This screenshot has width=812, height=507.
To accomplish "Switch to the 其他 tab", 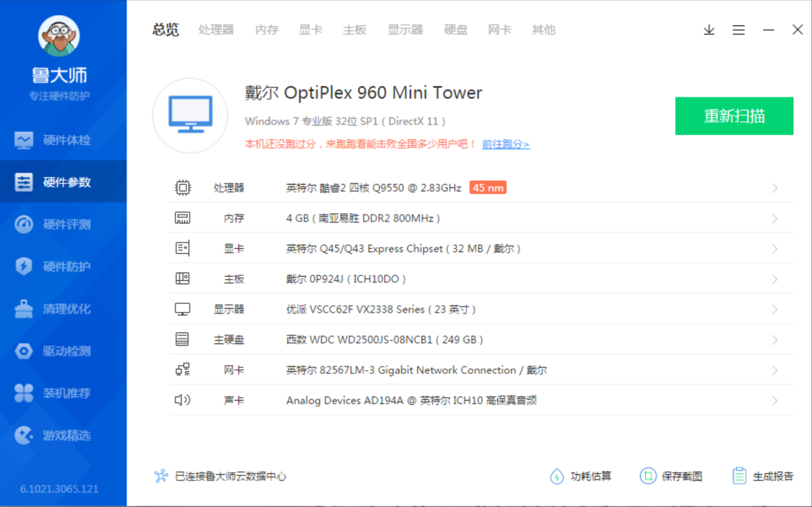I will 543,30.
